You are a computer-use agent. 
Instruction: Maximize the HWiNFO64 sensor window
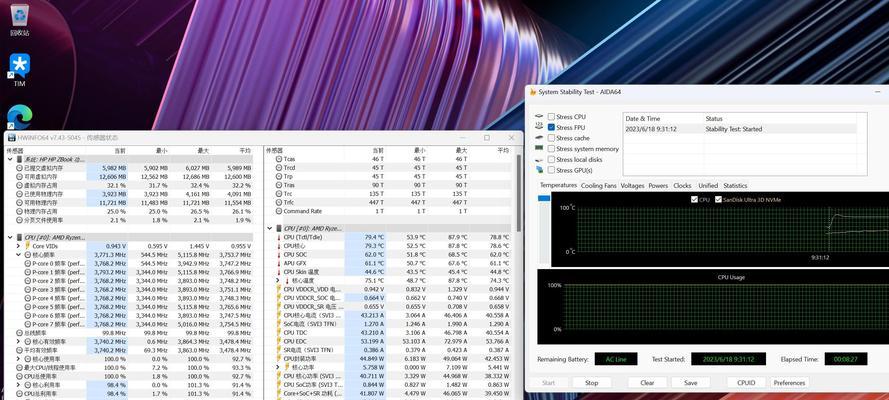486,138
